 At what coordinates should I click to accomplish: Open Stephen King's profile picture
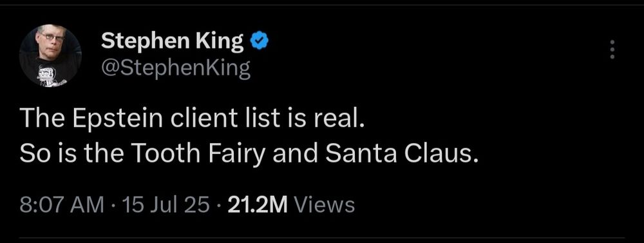50,55
